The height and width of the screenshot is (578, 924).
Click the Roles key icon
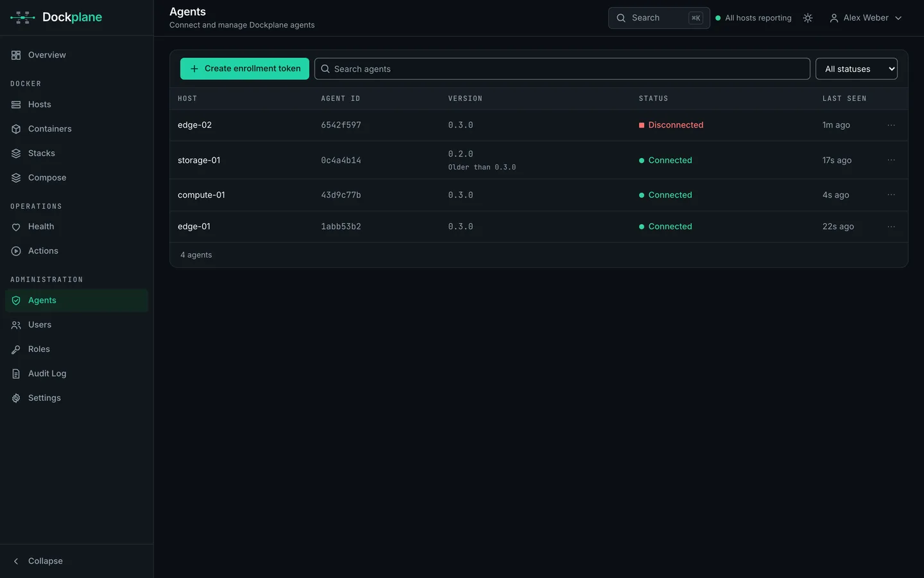point(16,349)
